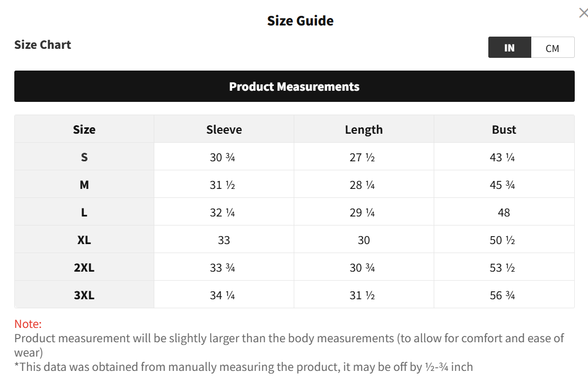Select the L size row label
The height and width of the screenshot is (390, 588).
tap(84, 212)
